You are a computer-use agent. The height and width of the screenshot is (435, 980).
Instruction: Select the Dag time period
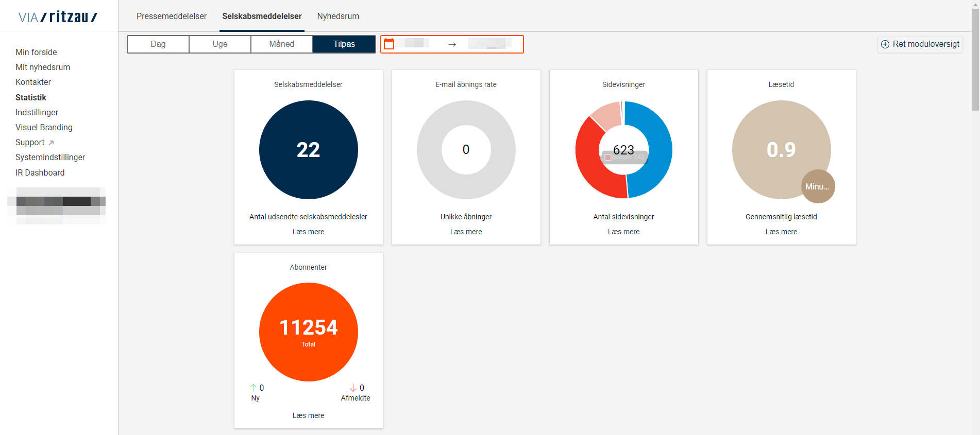(158, 44)
